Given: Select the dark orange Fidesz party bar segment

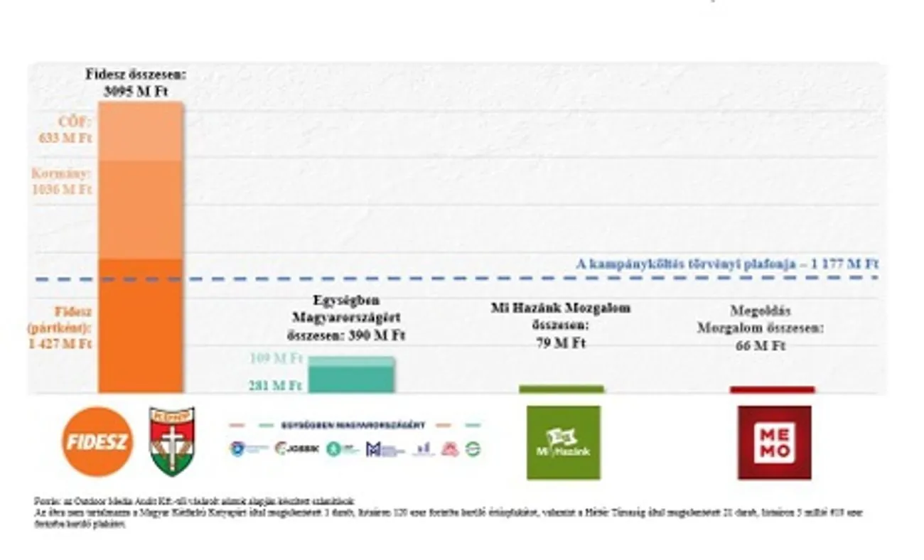Looking at the screenshot, I should pos(140,327).
